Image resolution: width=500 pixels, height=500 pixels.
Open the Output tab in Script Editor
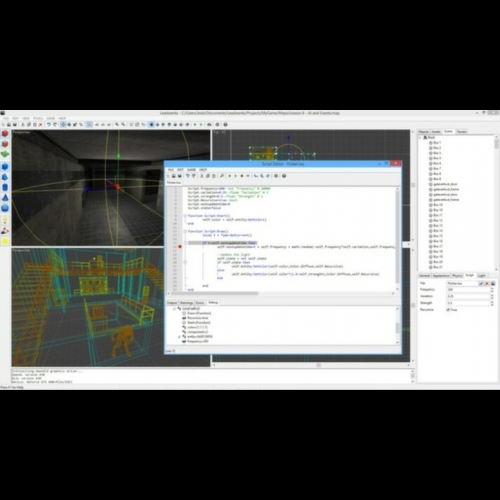tap(172, 303)
